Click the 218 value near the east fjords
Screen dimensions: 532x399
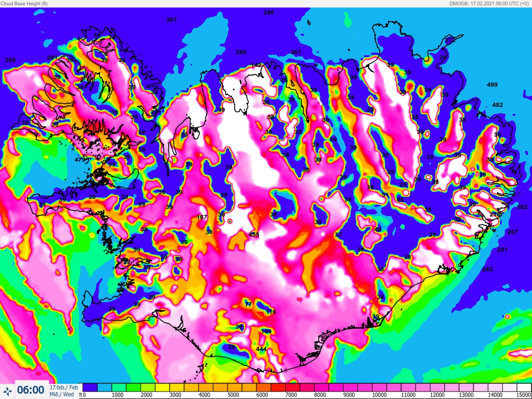[x=495, y=214]
